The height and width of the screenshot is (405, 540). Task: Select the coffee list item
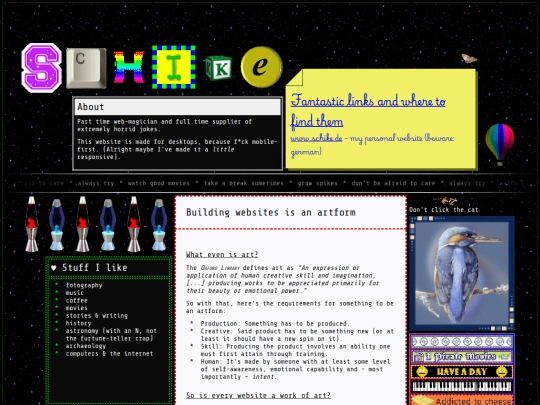click(76, 300)
